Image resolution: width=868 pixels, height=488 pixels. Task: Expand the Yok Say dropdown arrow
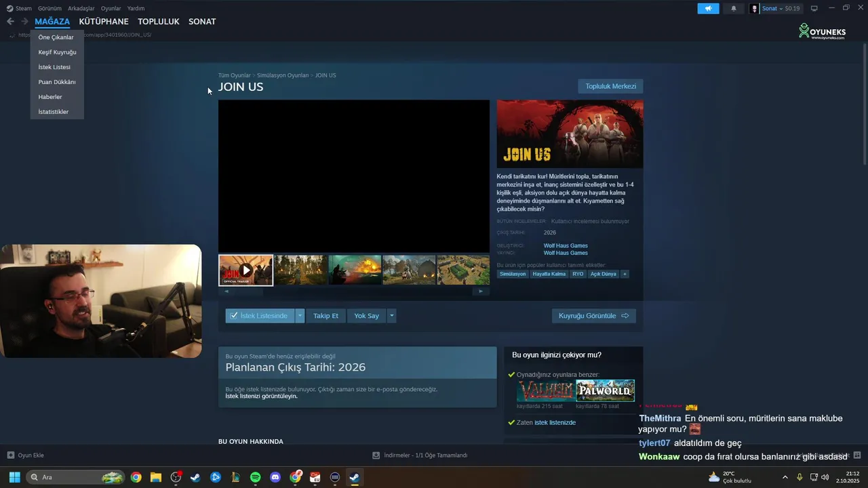click(391, 316)
